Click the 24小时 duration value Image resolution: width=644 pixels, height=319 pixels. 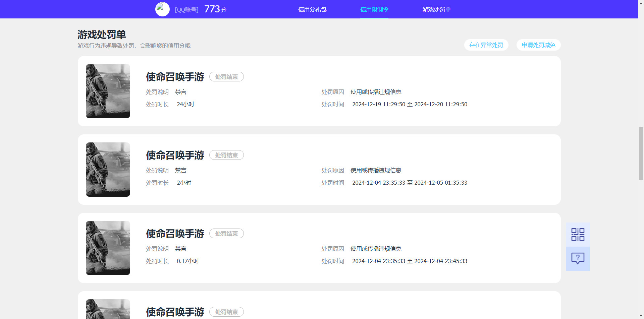click(x=185, y=104)
